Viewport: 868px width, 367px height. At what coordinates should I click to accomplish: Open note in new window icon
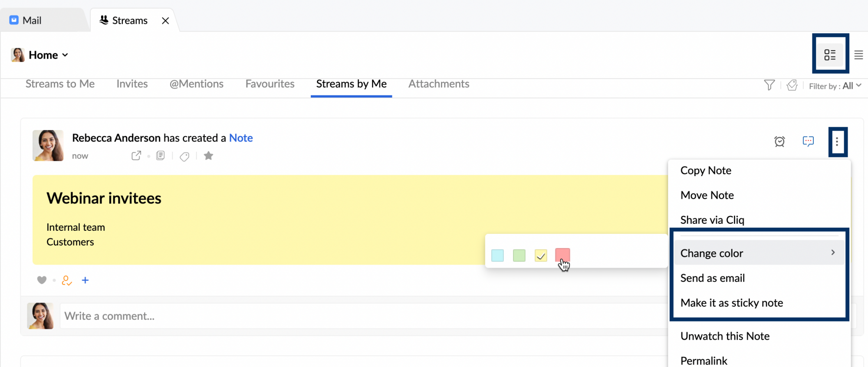136,156
